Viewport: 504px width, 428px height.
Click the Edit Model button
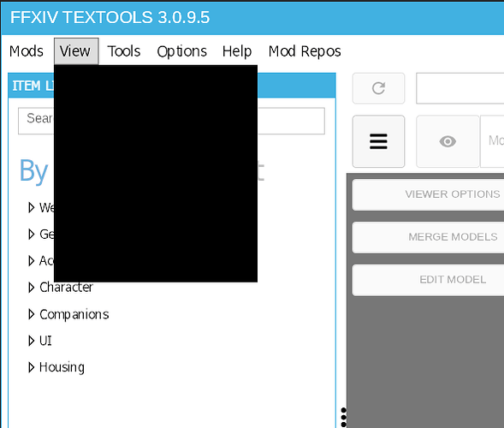(428, 280)
